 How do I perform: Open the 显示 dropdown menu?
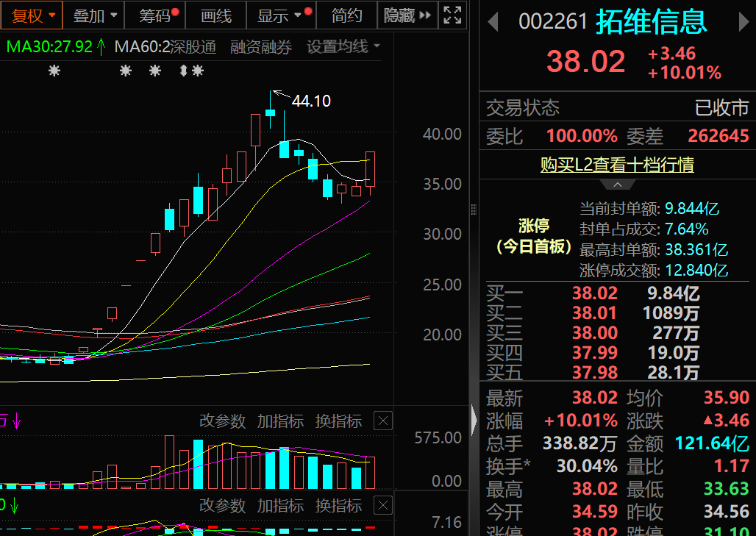coord(281,16)
